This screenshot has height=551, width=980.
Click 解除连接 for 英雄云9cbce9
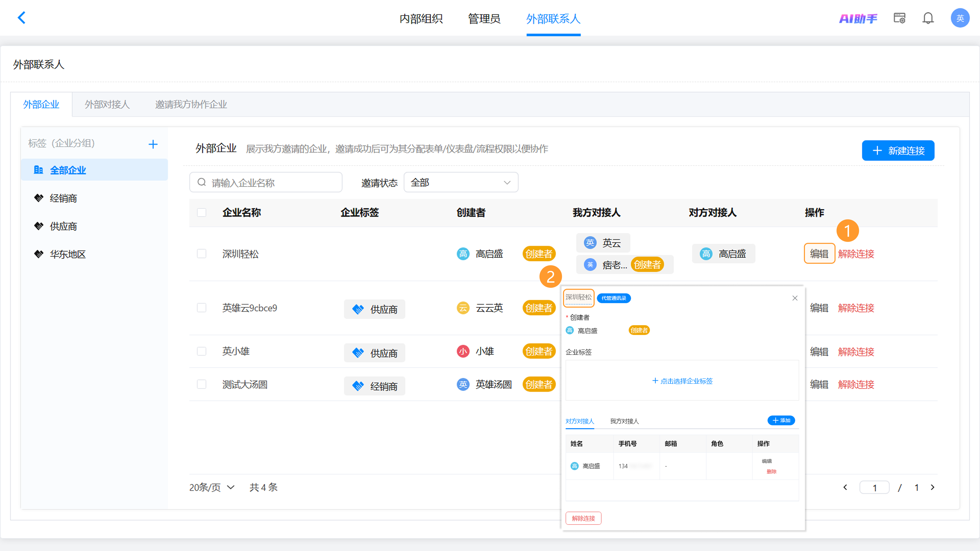point(856,308)
